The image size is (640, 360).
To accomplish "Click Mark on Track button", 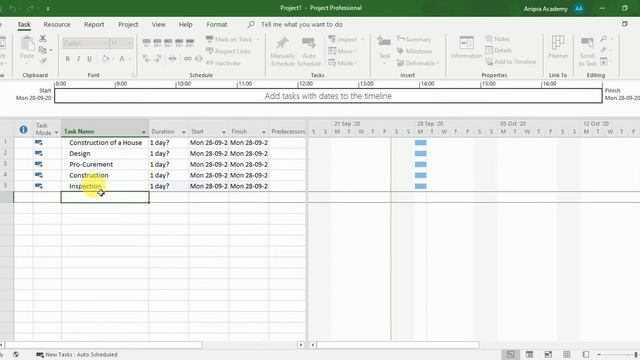I will [229, 39].
